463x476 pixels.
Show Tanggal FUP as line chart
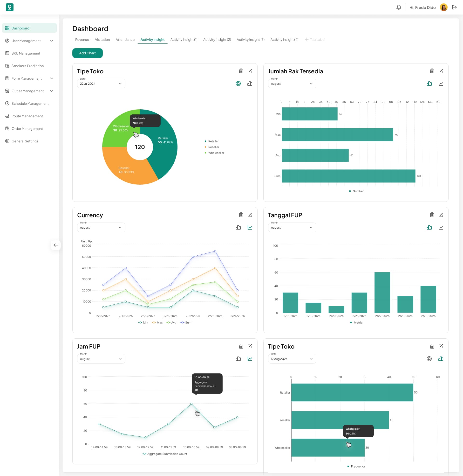click(441, 228)
